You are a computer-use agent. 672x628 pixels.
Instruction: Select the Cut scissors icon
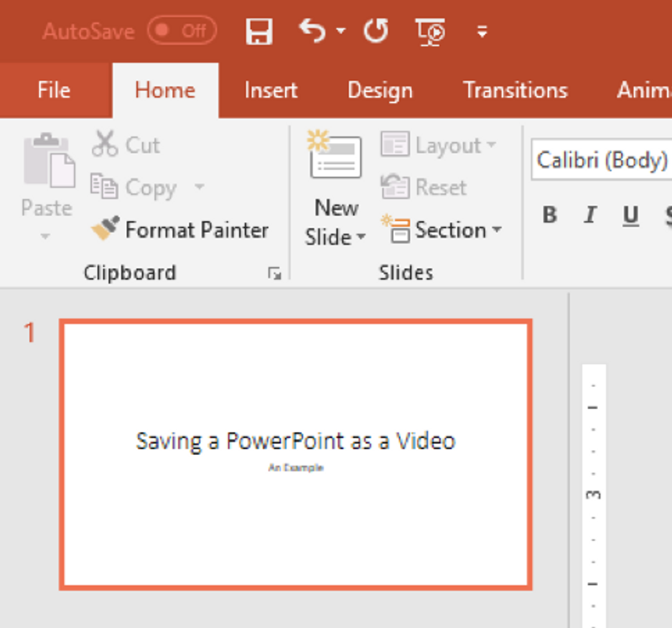(106, 144)
